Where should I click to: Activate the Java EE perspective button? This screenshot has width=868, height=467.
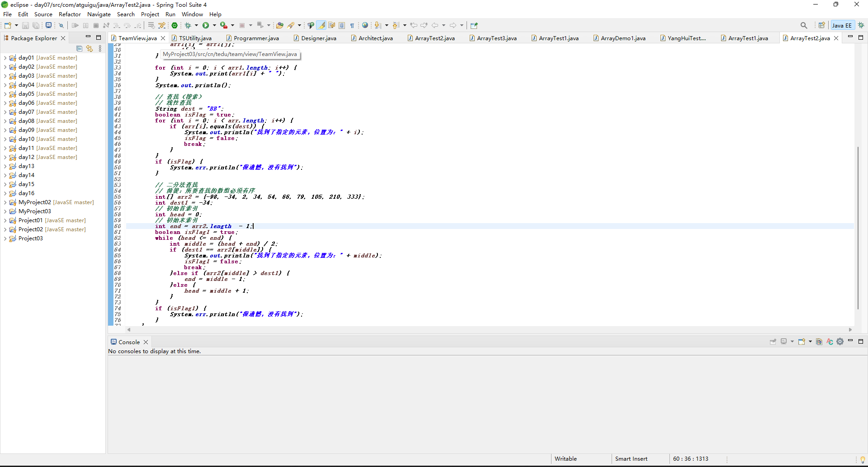click(x=842, y=25)
